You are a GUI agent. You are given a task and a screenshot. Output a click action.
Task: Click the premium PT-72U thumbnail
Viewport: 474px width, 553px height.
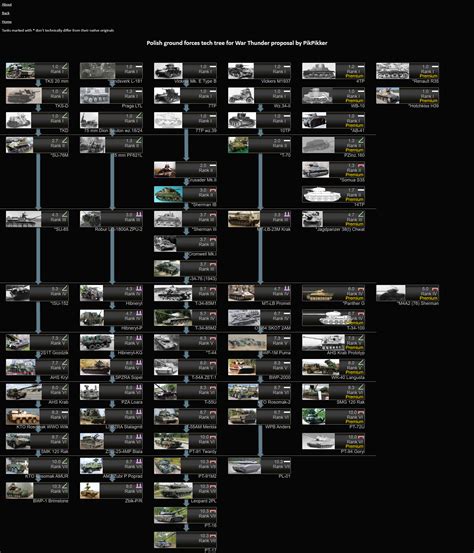click(314, 417)
